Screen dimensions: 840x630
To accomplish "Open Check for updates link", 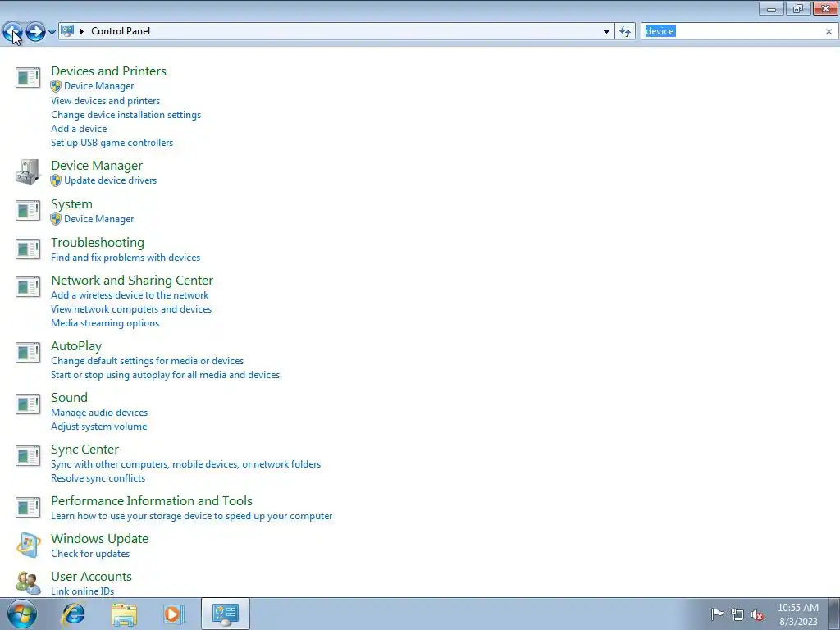I will coord(90,554).
